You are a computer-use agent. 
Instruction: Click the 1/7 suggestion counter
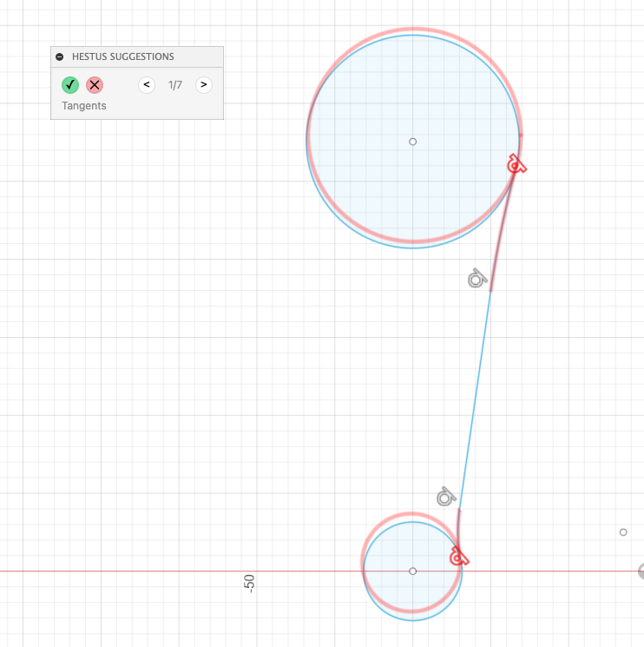pos(174,85)
